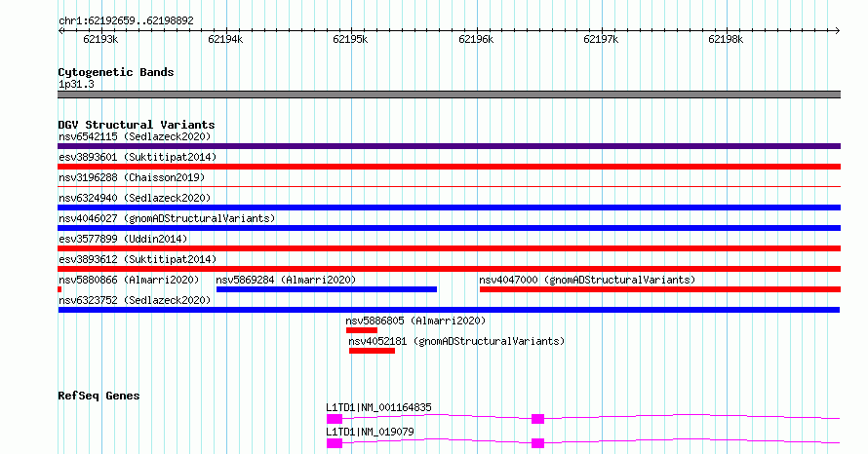Screen dimensions: 868x454
Task: Click the red esv3893601 variant bar
Action: point(449,167)
